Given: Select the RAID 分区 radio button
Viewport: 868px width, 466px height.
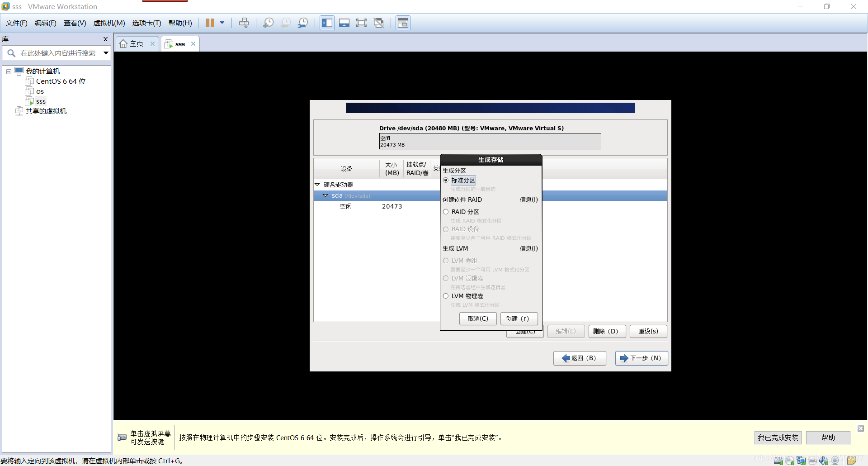Looking at the screenshot, I should (446, 212).
